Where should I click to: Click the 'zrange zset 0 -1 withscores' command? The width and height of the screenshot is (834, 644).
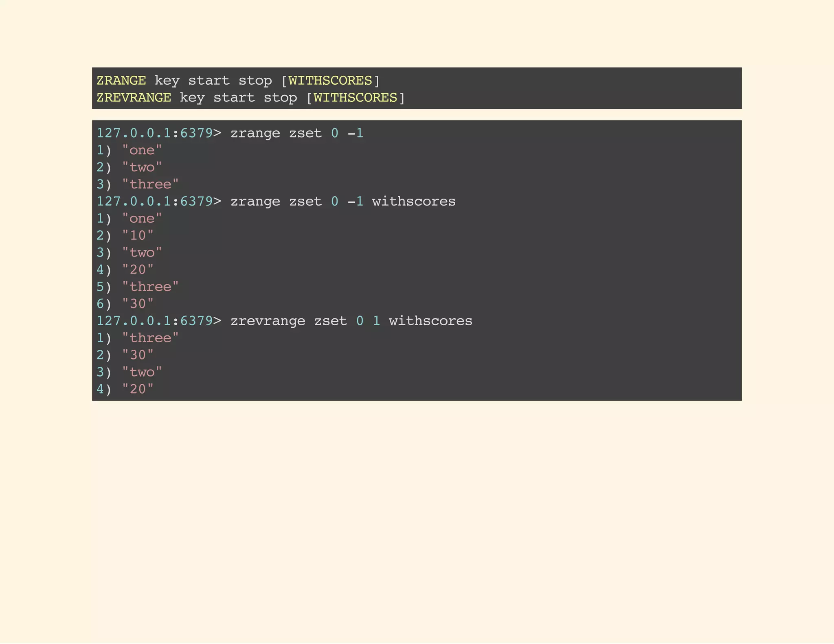(x=343, y=202)
